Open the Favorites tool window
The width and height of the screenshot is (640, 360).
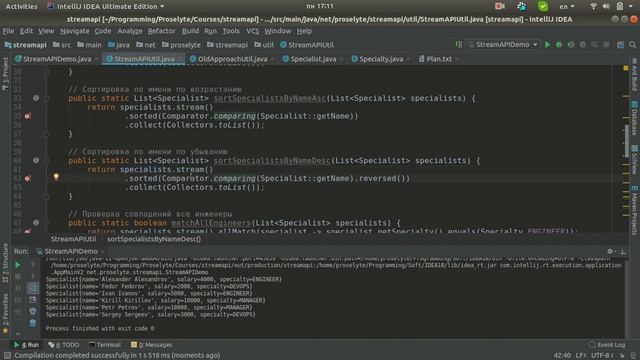(x=5, y=314)
